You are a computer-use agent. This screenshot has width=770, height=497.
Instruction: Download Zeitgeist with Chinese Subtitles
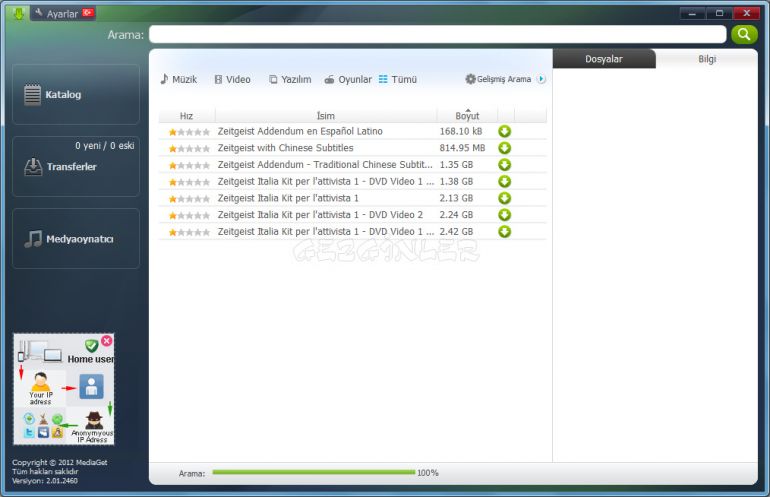pos(504,148)
